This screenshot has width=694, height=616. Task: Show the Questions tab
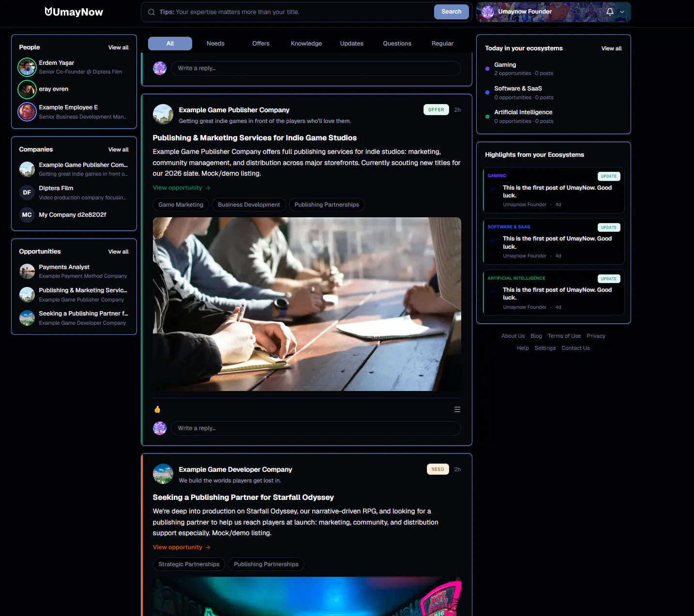click(397, 44)
